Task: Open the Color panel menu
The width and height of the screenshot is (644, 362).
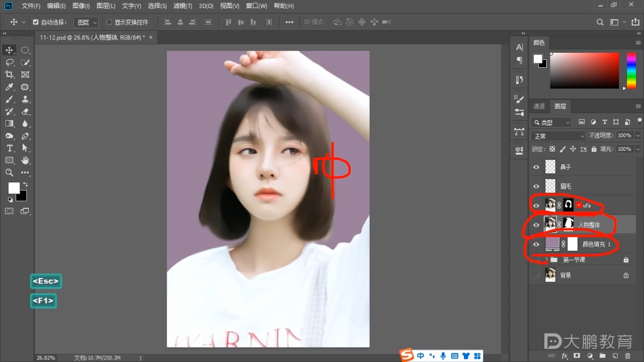Action: point(638,43)
